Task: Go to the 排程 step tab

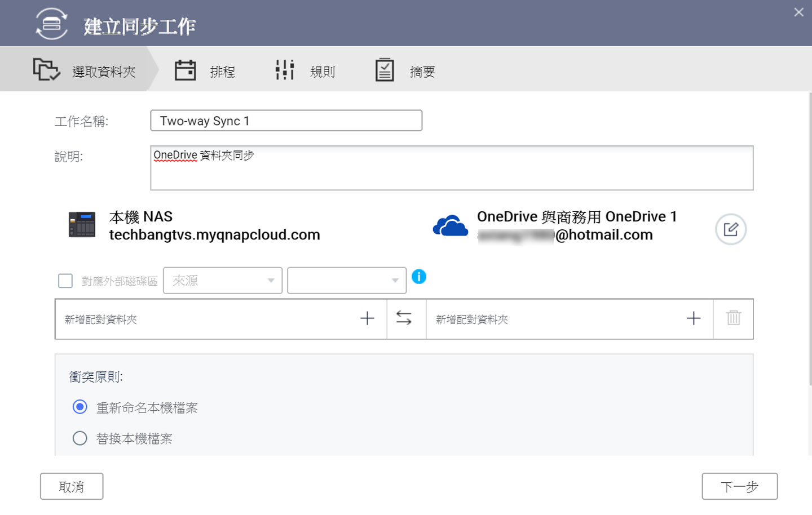Action: (x=205, y=70)
